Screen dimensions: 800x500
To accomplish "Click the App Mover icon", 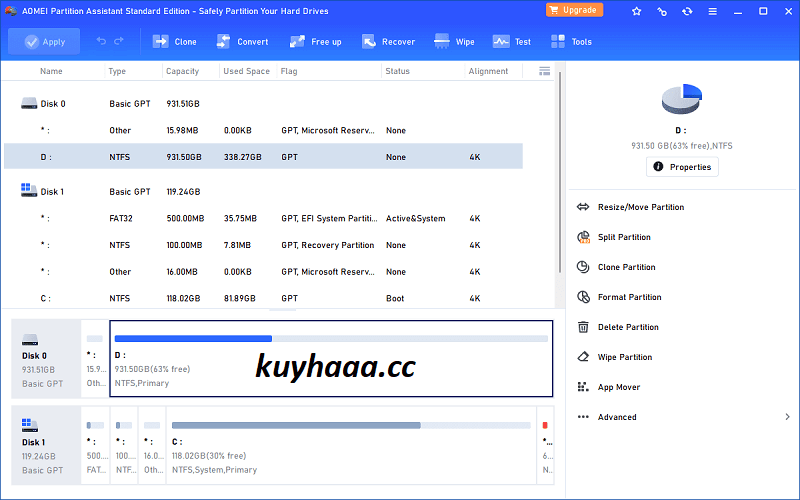I will [x=583, y=387].
